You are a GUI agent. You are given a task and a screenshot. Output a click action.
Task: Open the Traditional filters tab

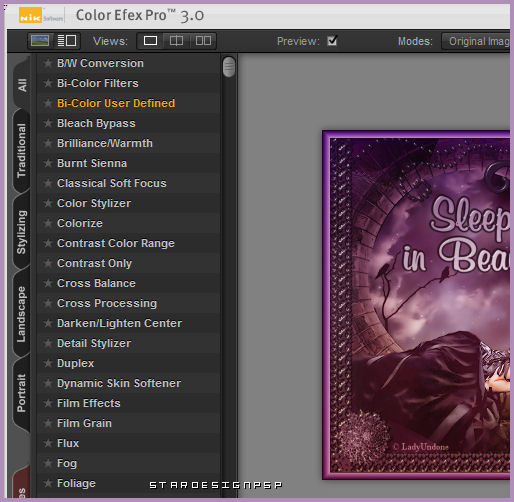[21, 151]
